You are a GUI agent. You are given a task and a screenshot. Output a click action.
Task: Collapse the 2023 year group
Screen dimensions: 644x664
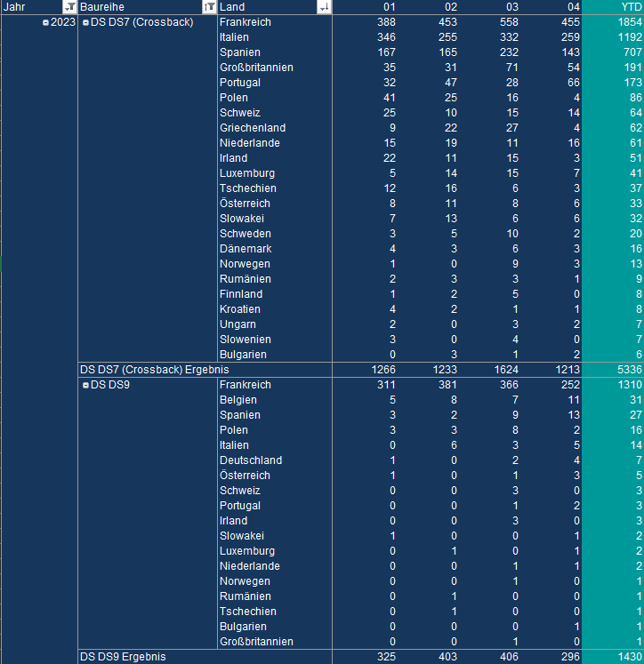click(45, 22)
